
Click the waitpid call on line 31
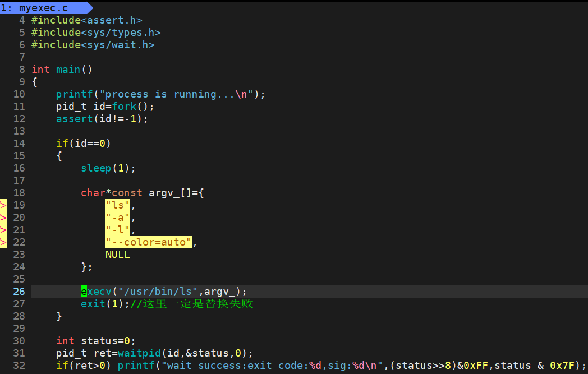[185, 353]
